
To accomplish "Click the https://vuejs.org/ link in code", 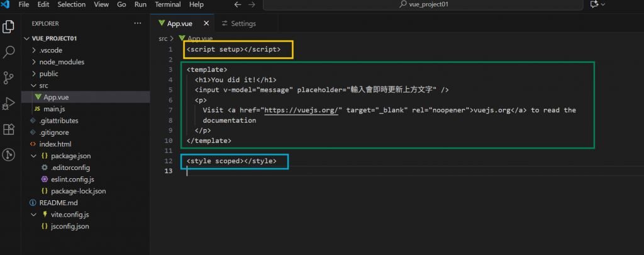I will (301, 110).
